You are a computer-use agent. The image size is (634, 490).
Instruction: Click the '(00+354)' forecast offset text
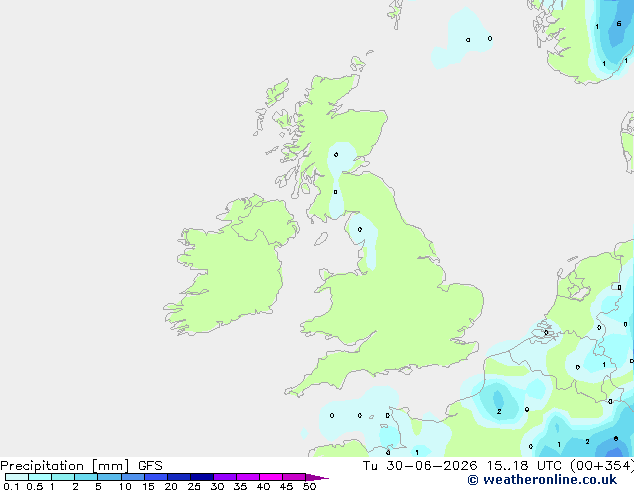coord(602,466)
